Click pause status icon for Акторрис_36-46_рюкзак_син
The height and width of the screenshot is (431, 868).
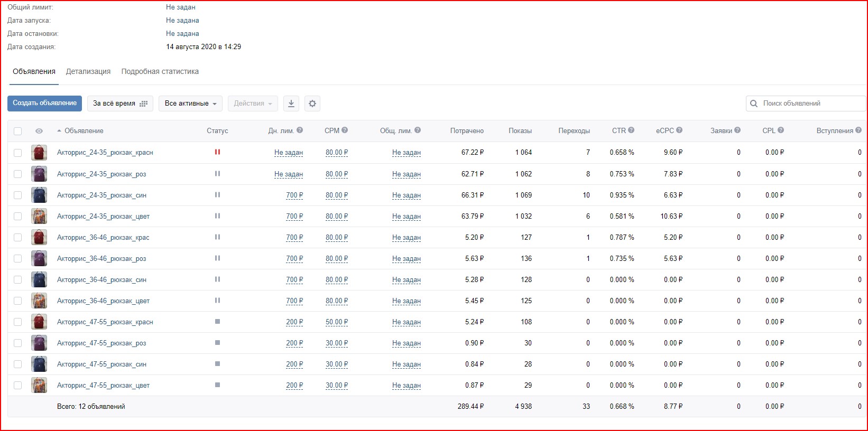217,279
